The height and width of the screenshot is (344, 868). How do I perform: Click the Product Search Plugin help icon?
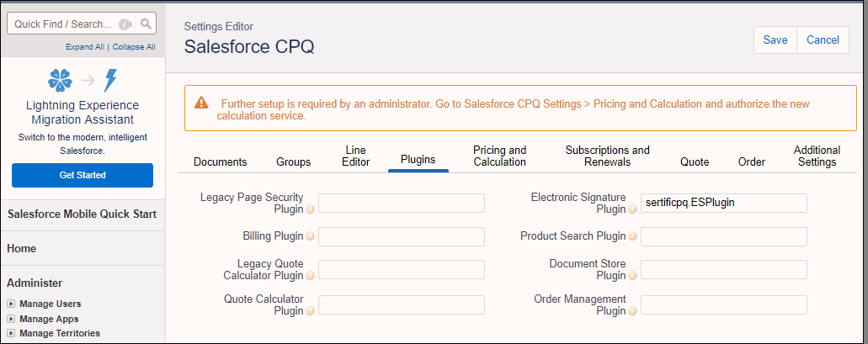click(632, 236)
